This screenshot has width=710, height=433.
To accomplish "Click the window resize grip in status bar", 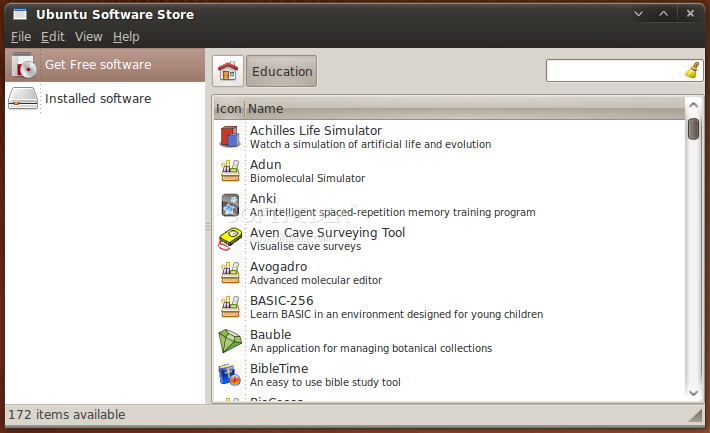I will pyautogui.click(x=696, y=416).
